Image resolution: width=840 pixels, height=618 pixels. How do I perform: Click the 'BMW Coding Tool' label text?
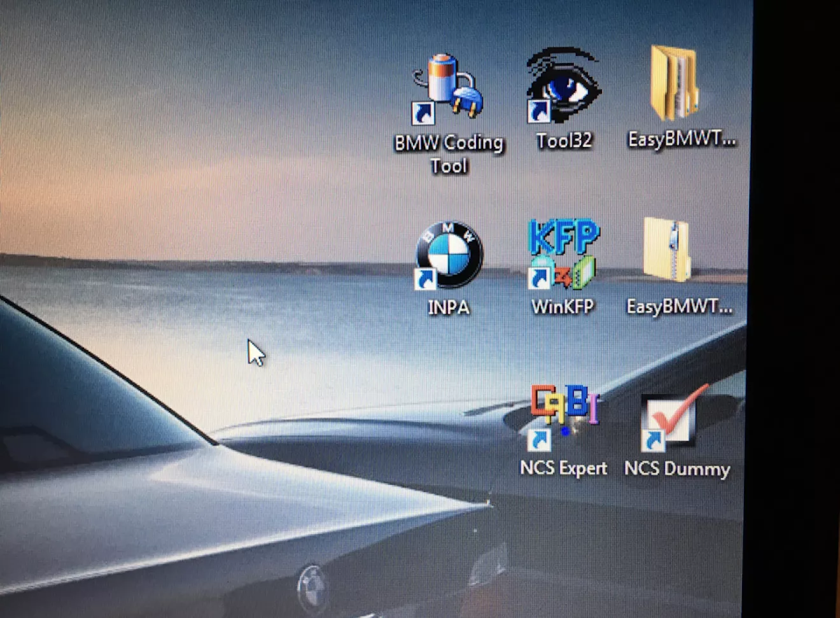(449, 154)
